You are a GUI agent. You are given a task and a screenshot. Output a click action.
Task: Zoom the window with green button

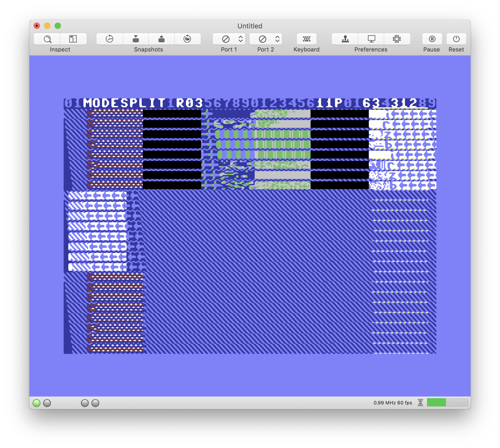58,26
